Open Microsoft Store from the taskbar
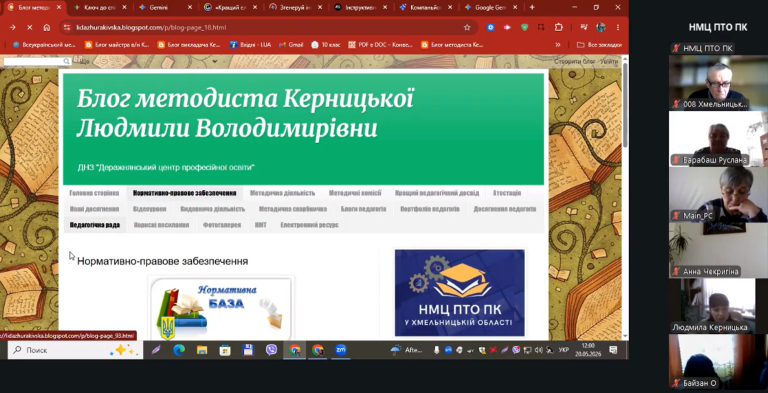768x393 pixels. click(x=225, y=350)
